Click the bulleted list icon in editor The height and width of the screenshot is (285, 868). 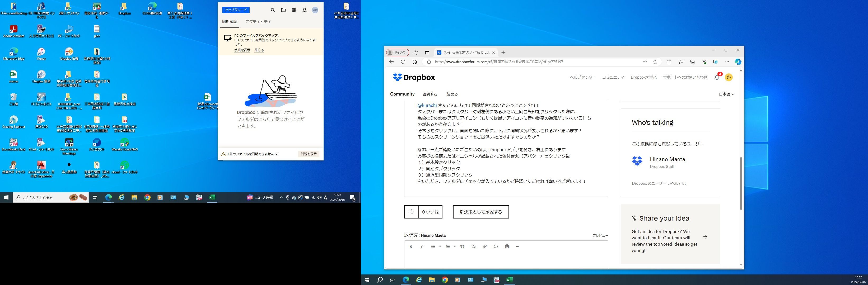[433, 247]
